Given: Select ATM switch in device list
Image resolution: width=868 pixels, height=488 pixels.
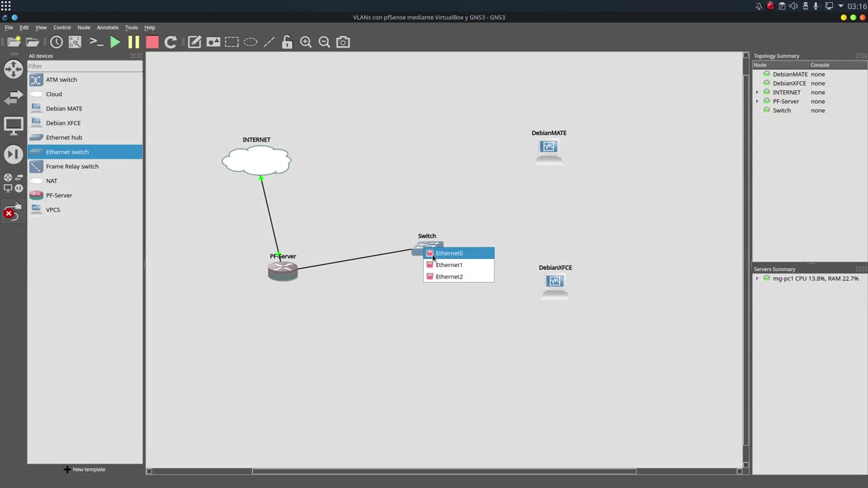Looking at the screenshot, I should pyautogui.click(x=85, y=79).
